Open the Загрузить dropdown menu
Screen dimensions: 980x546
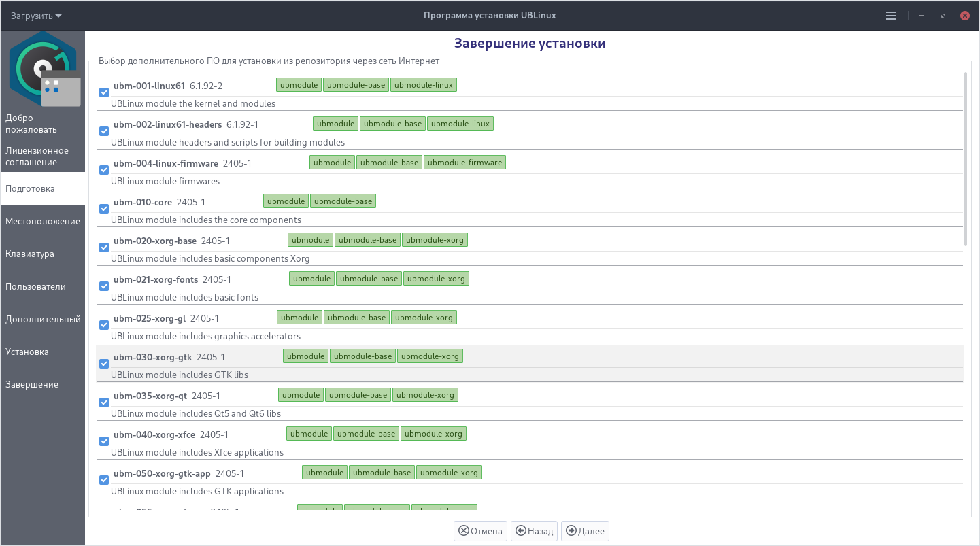(x=37, y=15)
